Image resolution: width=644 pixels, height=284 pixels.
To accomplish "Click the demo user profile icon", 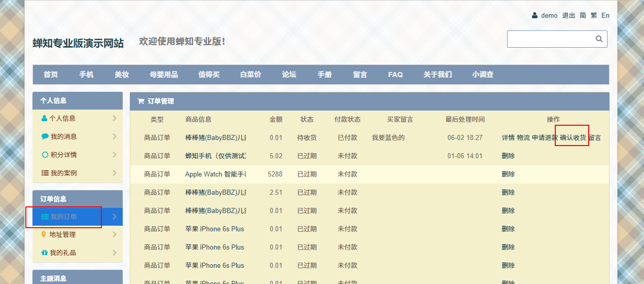I will [x=534, y=16].
